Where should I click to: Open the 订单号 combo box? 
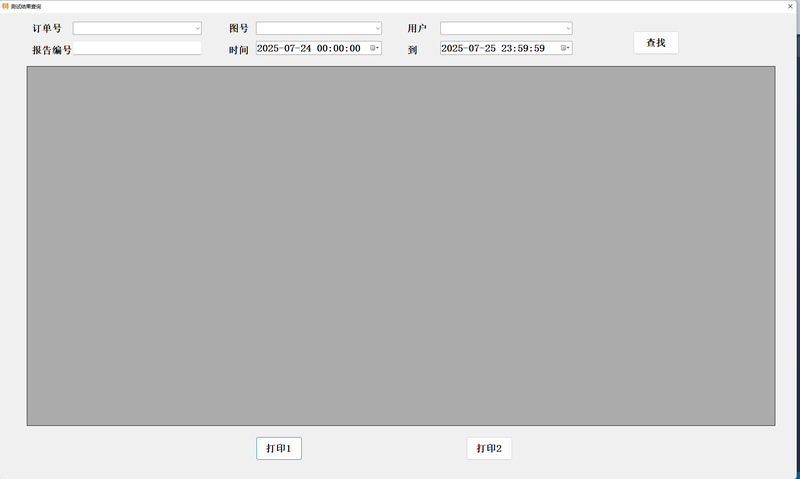[x=137, y=28]
